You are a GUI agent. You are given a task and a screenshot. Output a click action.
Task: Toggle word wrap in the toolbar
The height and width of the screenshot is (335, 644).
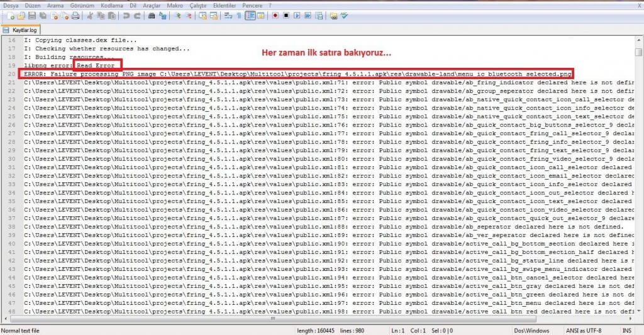[228, 16]
